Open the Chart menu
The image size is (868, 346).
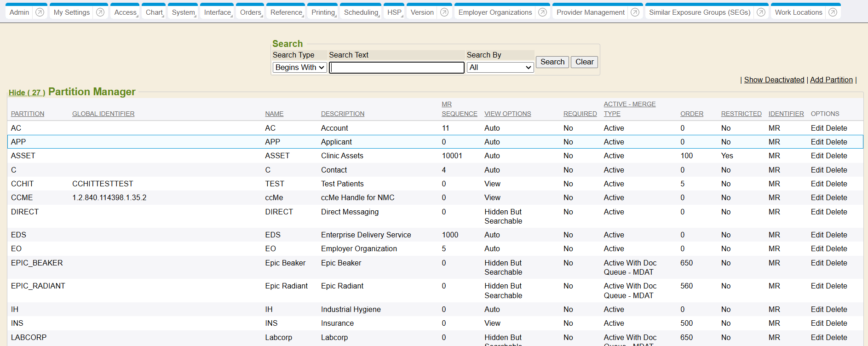(x=154, y=12)
